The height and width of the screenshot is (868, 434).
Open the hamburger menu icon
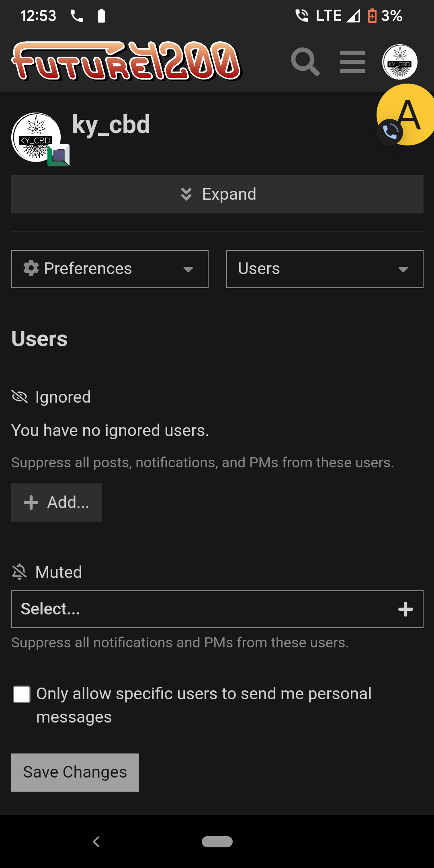(x=352, y=62)
